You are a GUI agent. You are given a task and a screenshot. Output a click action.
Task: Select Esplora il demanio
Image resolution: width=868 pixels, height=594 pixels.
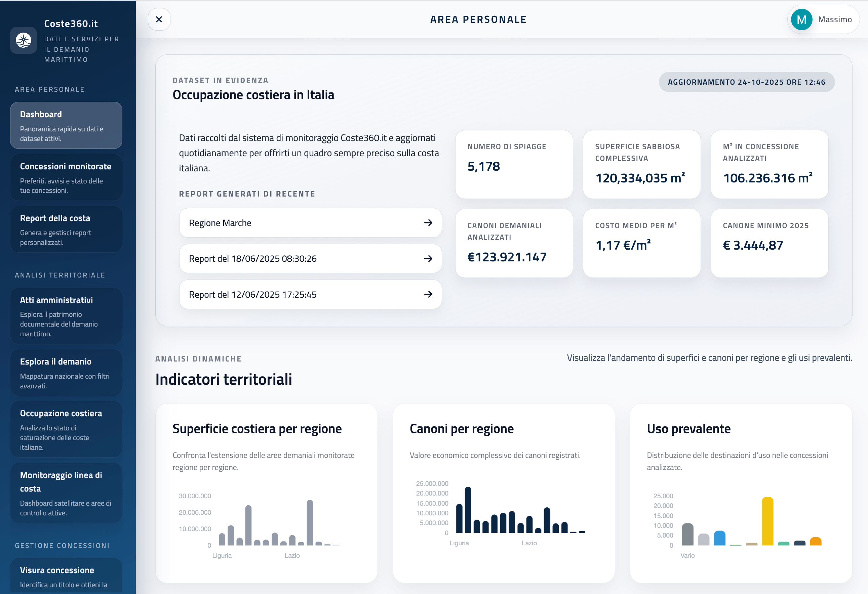tap(66, 373)
